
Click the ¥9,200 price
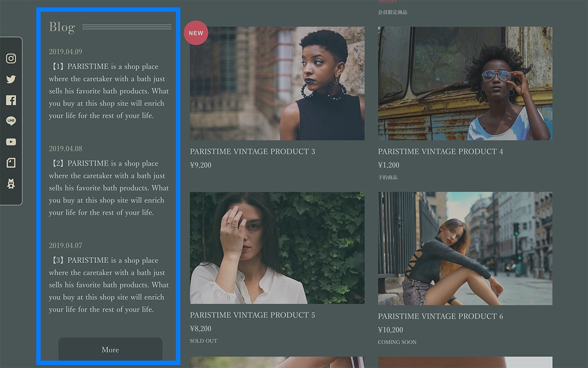pyautogui.click(x=201, y=165)
